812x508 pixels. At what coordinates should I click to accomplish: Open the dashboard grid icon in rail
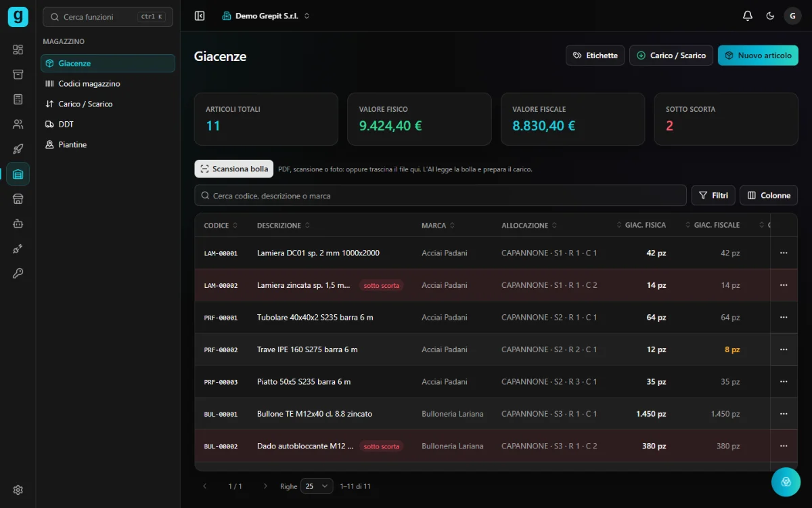18,49
